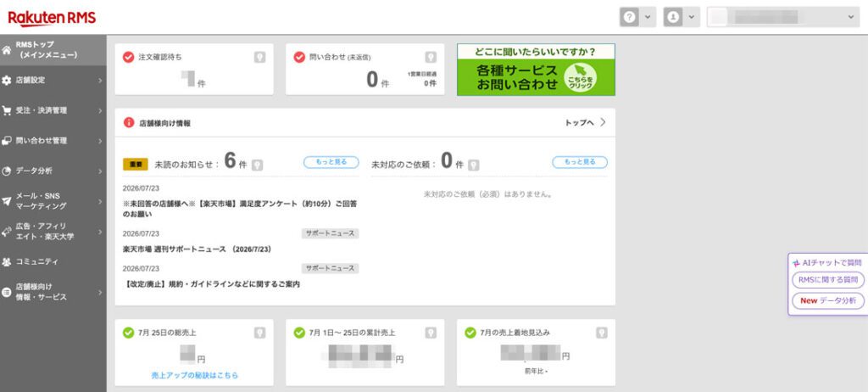Click the red check icon on 注文確認待ち
The height and width of the screenshot is (392, 868).
click(x=129, y=57)
